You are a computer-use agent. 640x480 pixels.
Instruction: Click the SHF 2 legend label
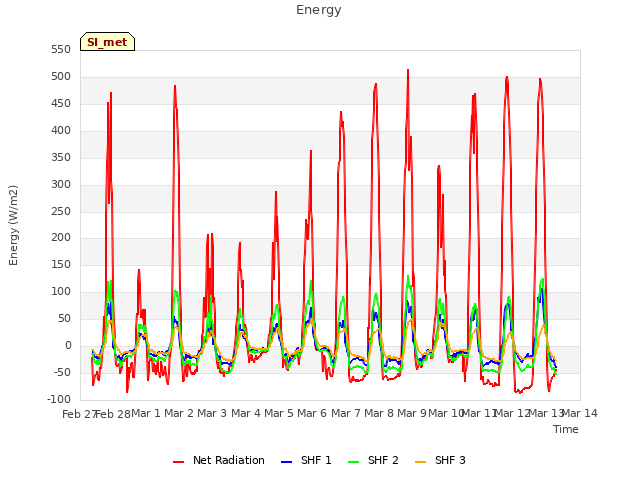pos(383,460)
